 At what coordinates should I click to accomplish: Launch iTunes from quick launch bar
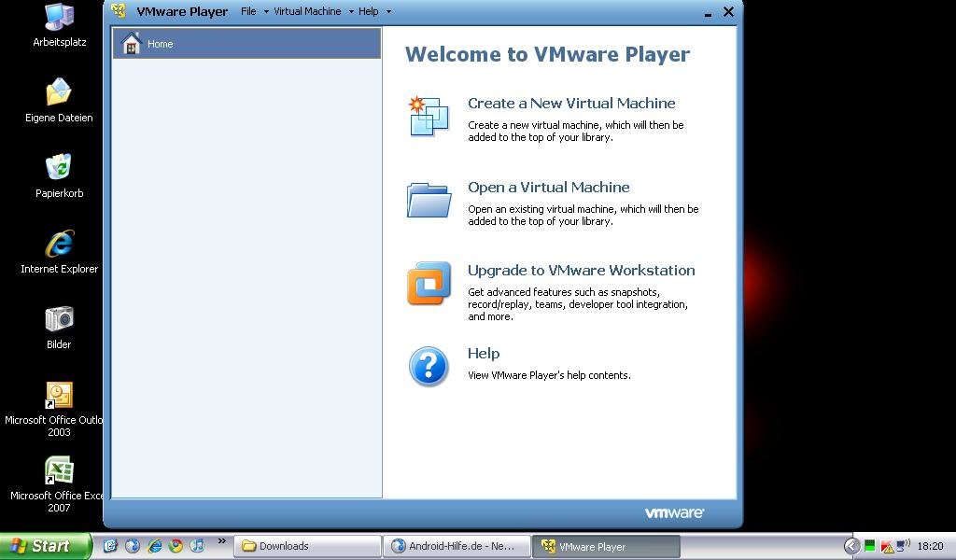pyautogui.click(x=197, y=546)
